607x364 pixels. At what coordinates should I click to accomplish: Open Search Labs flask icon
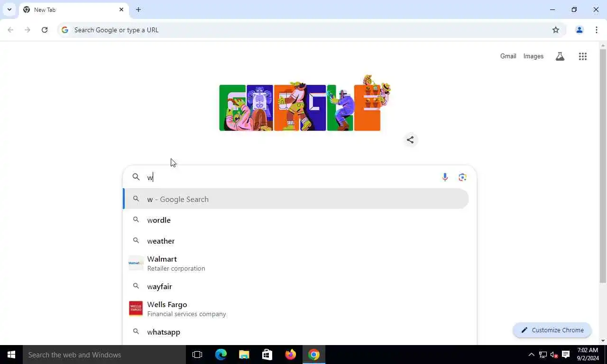tap(560, 56)
